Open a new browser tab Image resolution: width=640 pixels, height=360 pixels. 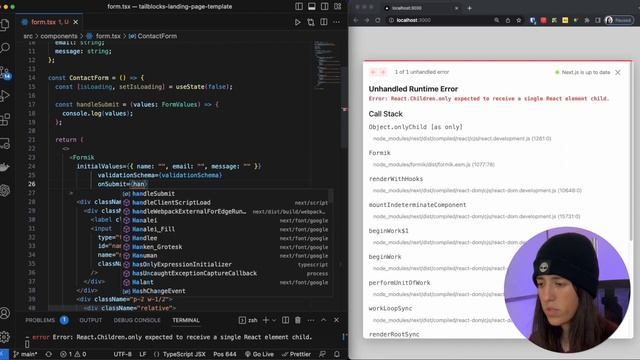[469, 8]
